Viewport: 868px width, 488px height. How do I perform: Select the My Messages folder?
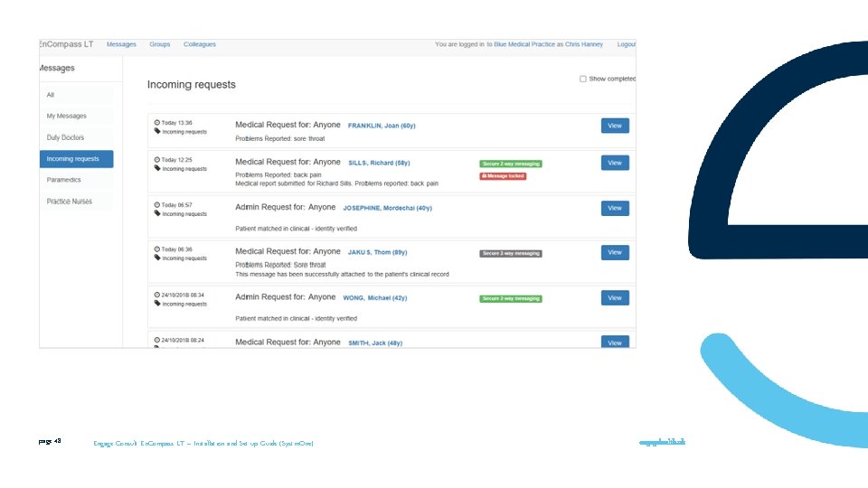(76, 117)
